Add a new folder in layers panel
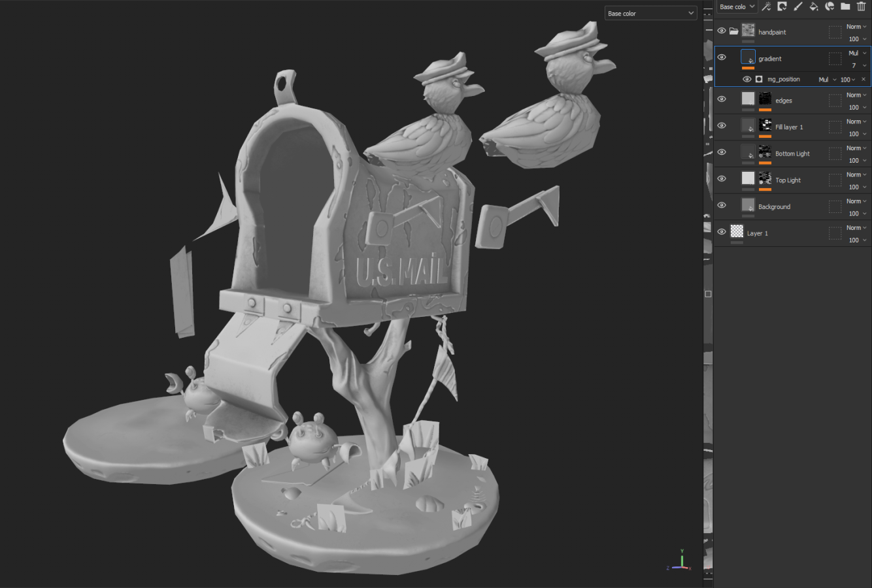 (x=845, y=7)
